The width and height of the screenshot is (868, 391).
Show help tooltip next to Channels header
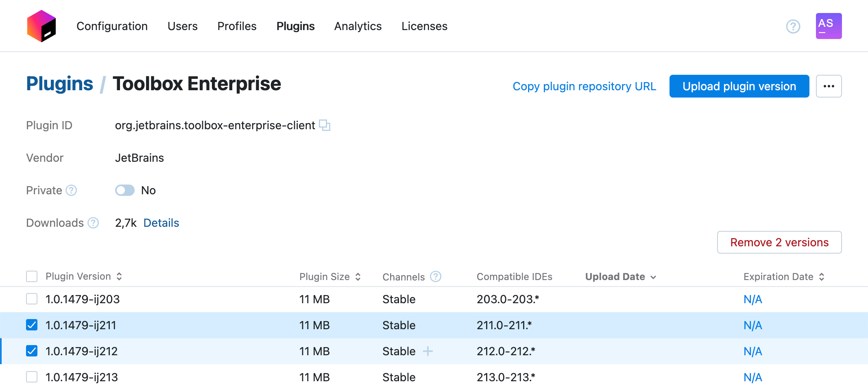click(x=436, y=276)
